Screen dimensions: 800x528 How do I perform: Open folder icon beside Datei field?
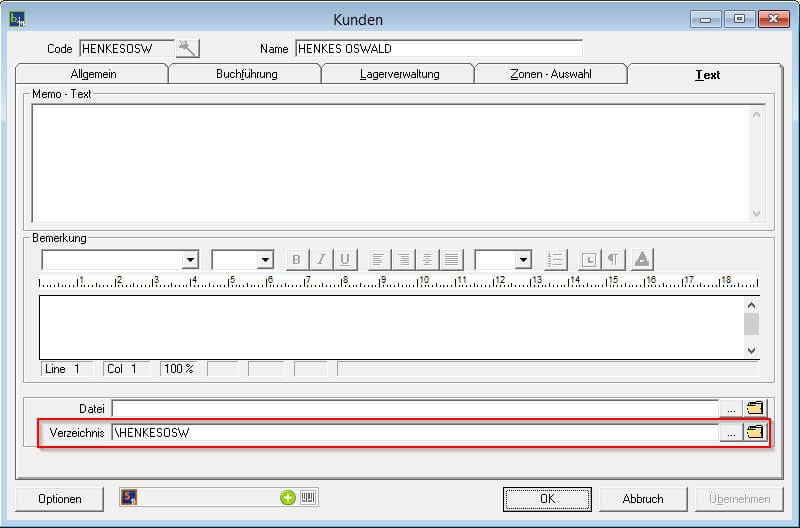coord(755,408)
